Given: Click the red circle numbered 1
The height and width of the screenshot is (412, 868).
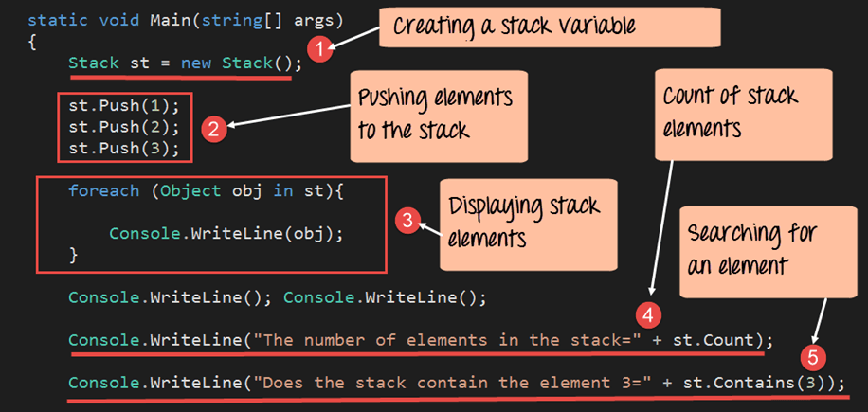Looking at the screenshot, I should 322,51.
